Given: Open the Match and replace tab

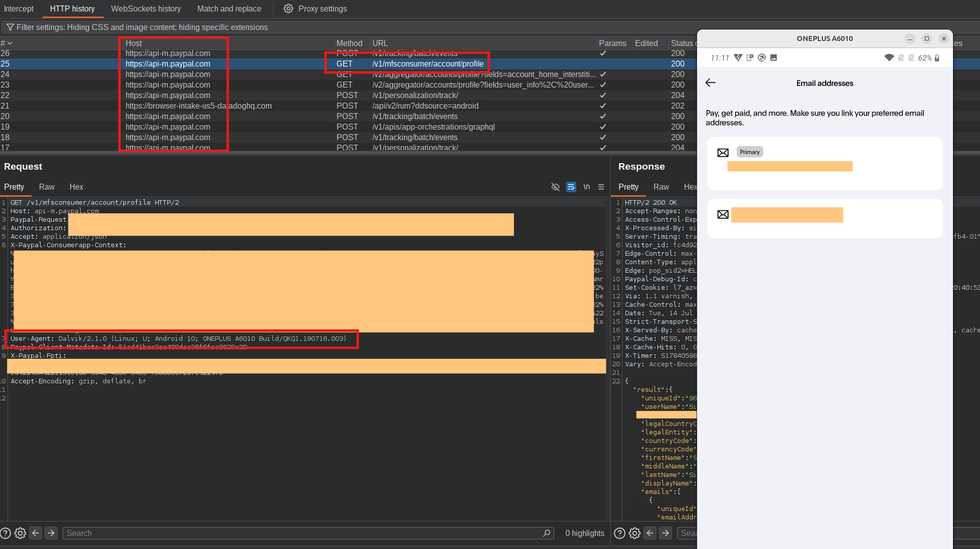Looking at the screenshot, I should click(229, 9).
